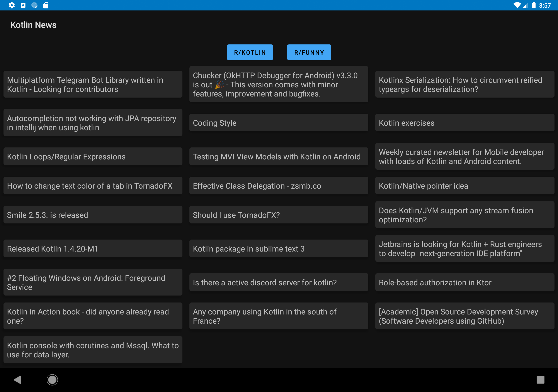Open Kotlin/Native pointer idea post
The width and height of the screenshot is (558, 392).
tap(464, 186)
